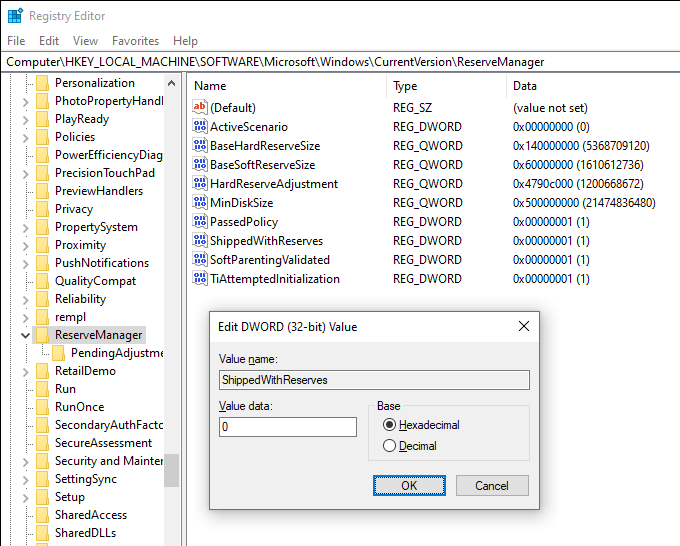The image size is (680, 546).
Task: Click the ShippedWithReserves value icon
Action: click(199, 240)
